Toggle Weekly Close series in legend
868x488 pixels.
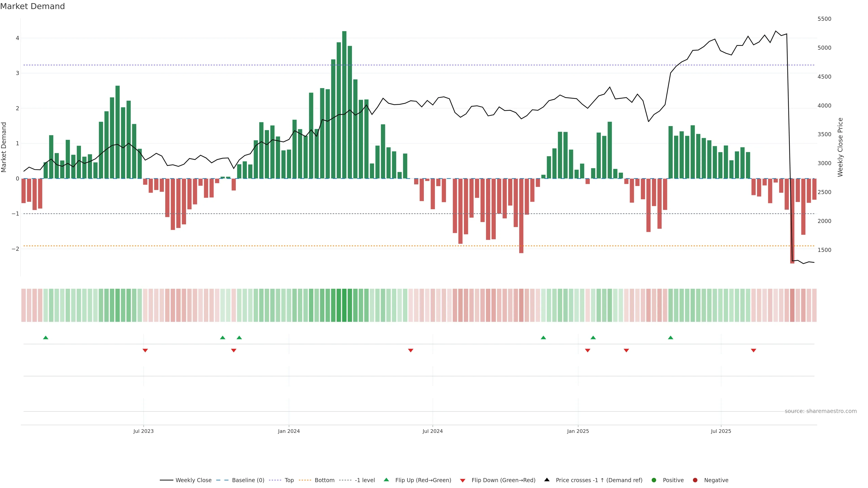point(193,480)
